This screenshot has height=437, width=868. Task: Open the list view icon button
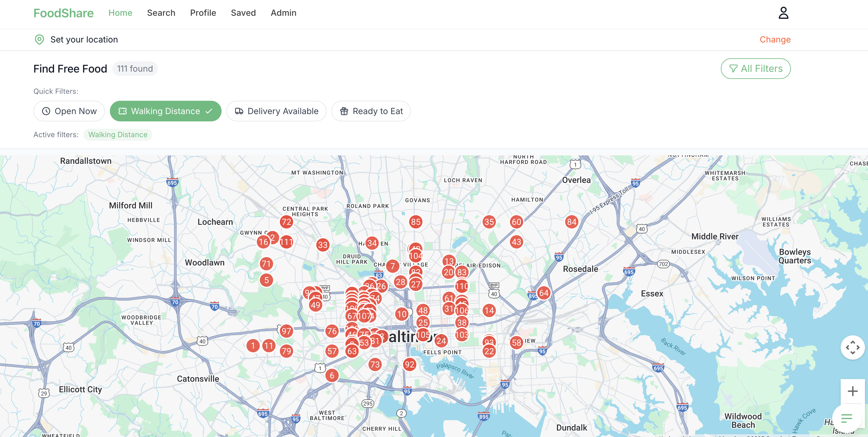(x=846, y=418)
